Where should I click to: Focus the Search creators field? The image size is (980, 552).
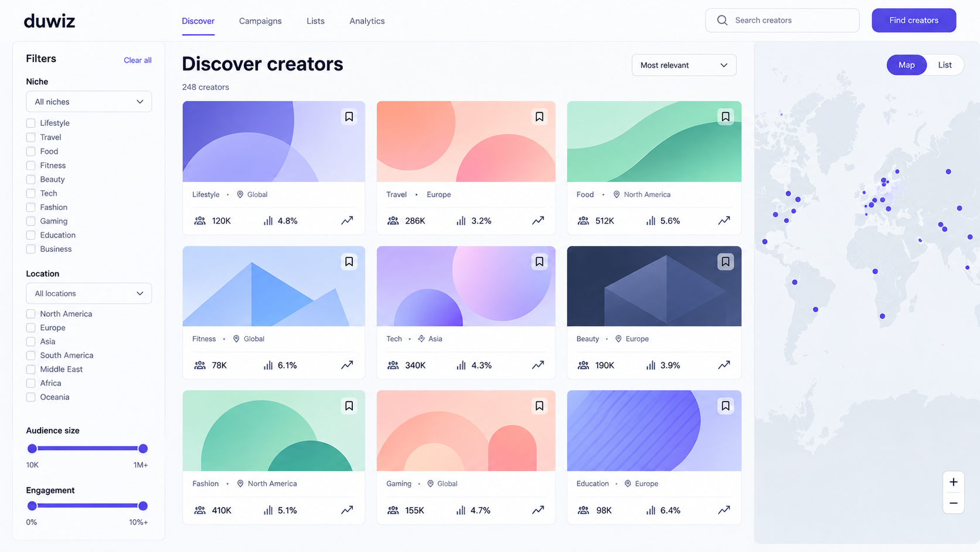(782, 21)
